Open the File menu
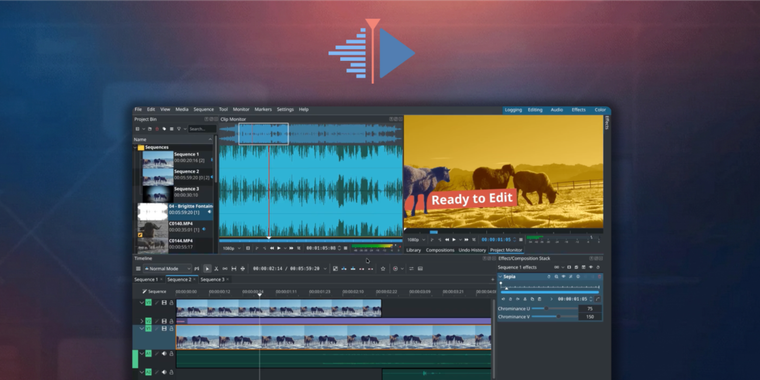 [138, 110]
